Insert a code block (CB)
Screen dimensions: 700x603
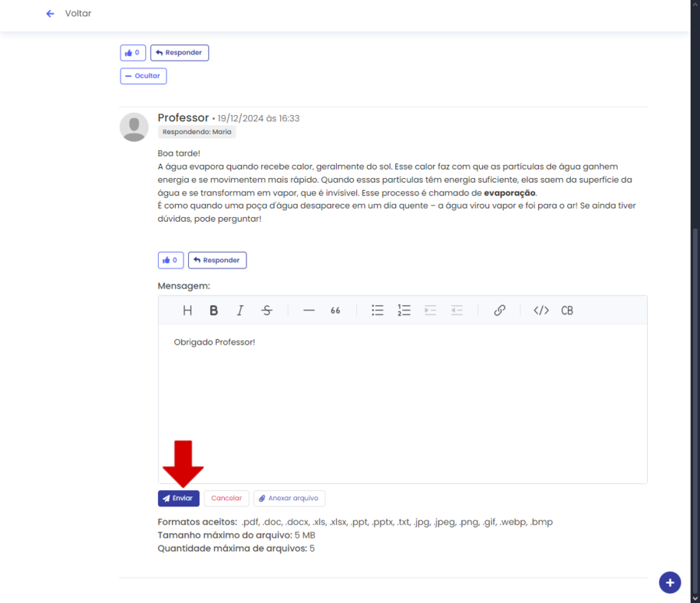coord(567,310)
